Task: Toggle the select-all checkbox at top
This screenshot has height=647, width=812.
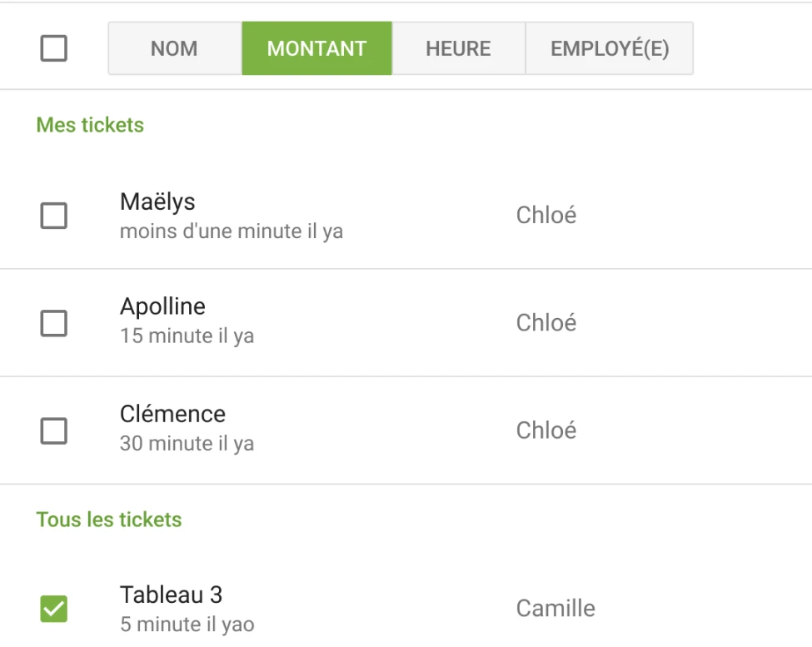Action: [x=53, y=48]
